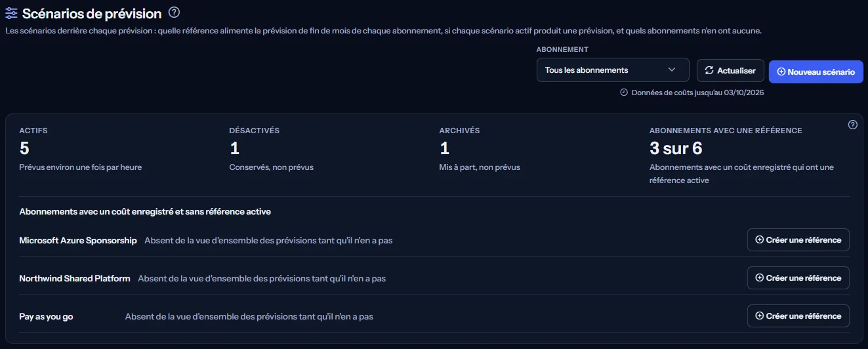This screenshot has width=868, height=349.
Task: Click the Actualiser button
Action: click(x=731, y=70)
